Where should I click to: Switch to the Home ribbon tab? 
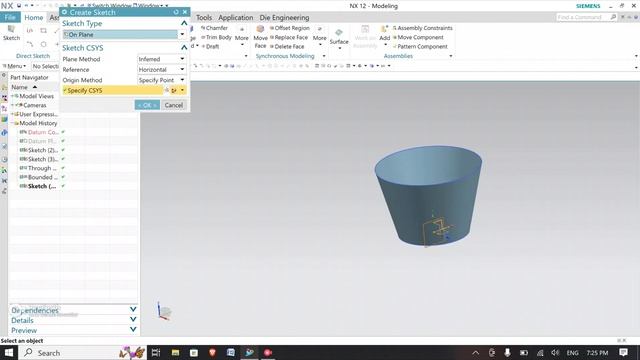33,18
